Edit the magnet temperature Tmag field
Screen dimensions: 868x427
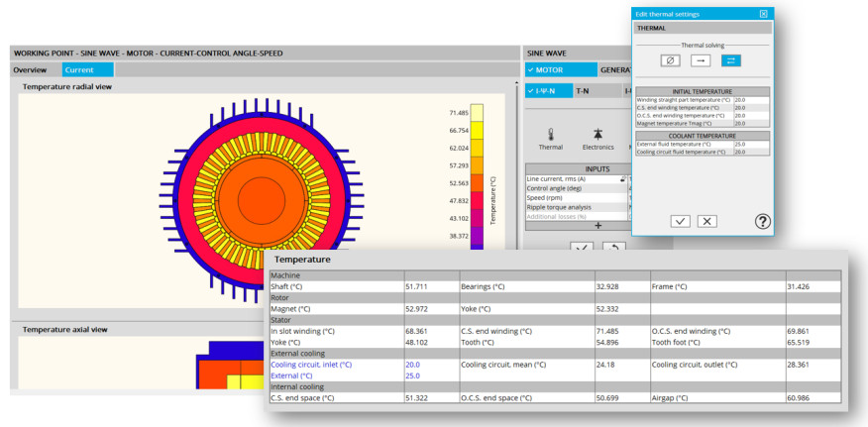pos(752,123)
